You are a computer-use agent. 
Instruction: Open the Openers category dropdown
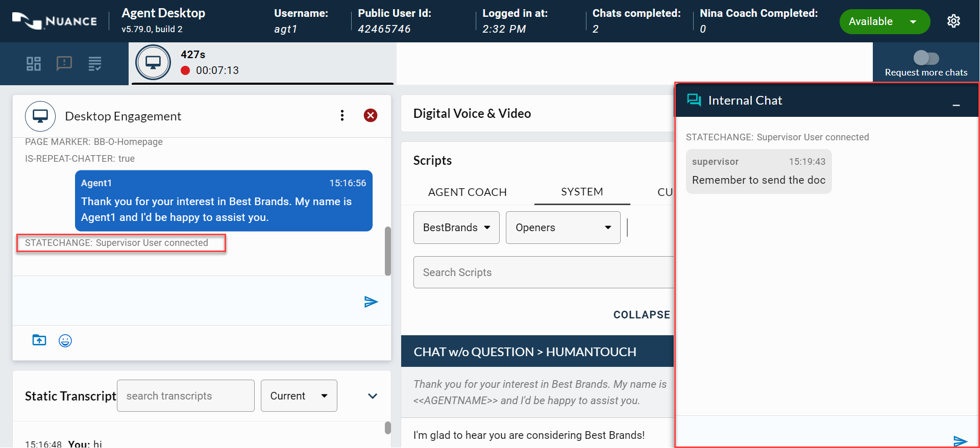tap(562, 228)
